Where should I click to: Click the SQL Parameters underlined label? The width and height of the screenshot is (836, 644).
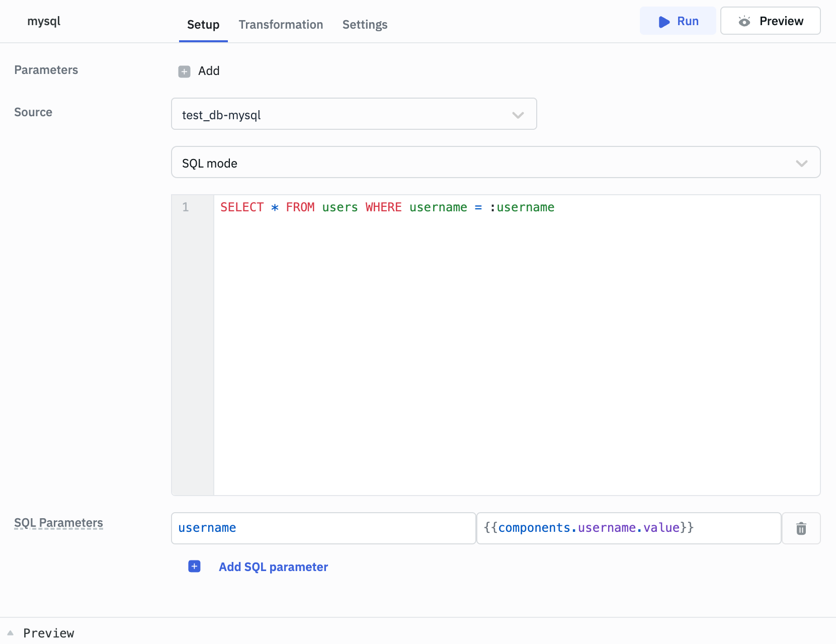pyautogui.click(x=58, y=523)
